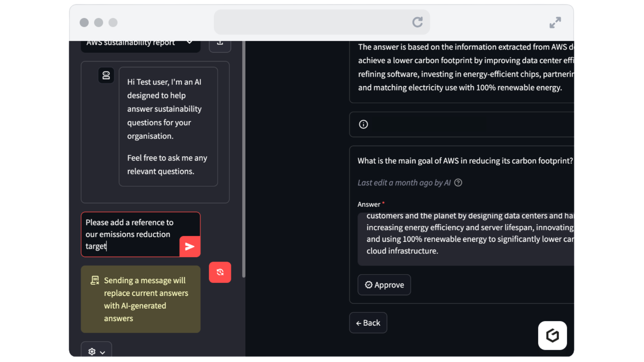
Task: Click the upload icon beside the report dropdown
Action: click(x=220, y=43)
